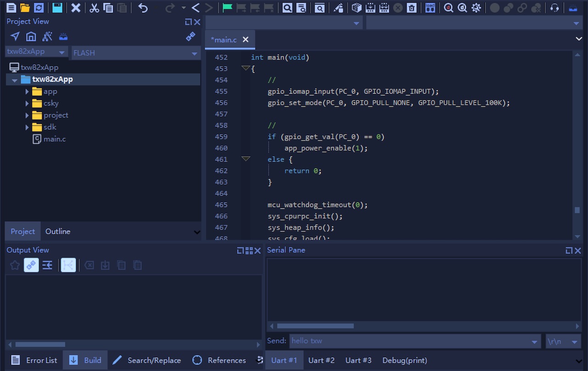588x371 pixels.
Task: Open the Search/Replace output tab
Action: click(x=147, y=360)
